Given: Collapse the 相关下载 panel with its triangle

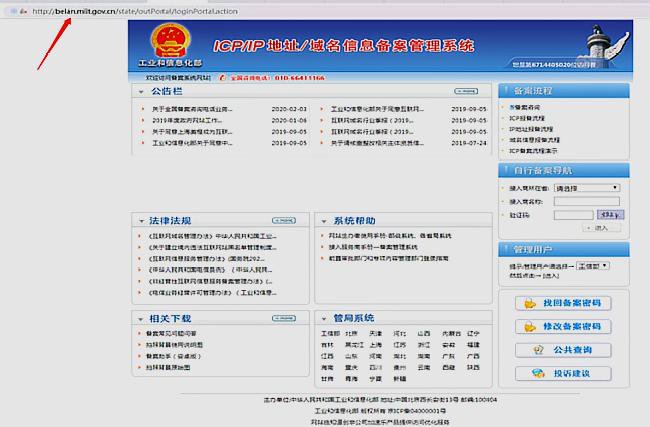Looking at the screenshot, I should (141, 319).
